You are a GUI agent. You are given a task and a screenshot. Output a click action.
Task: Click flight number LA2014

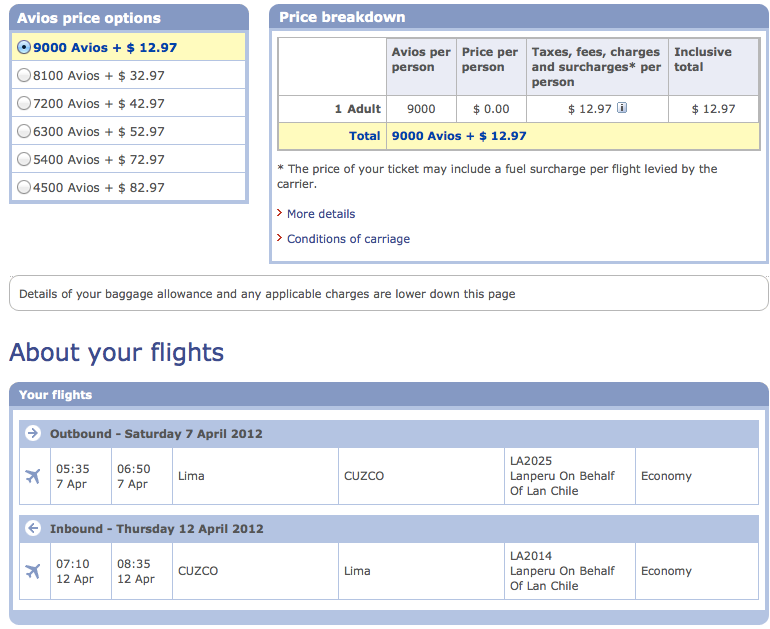(x=530, y=556)
